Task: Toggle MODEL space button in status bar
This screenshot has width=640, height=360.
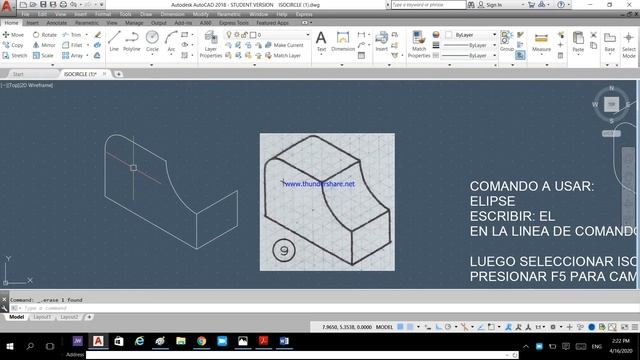Action: coord(384,327)
